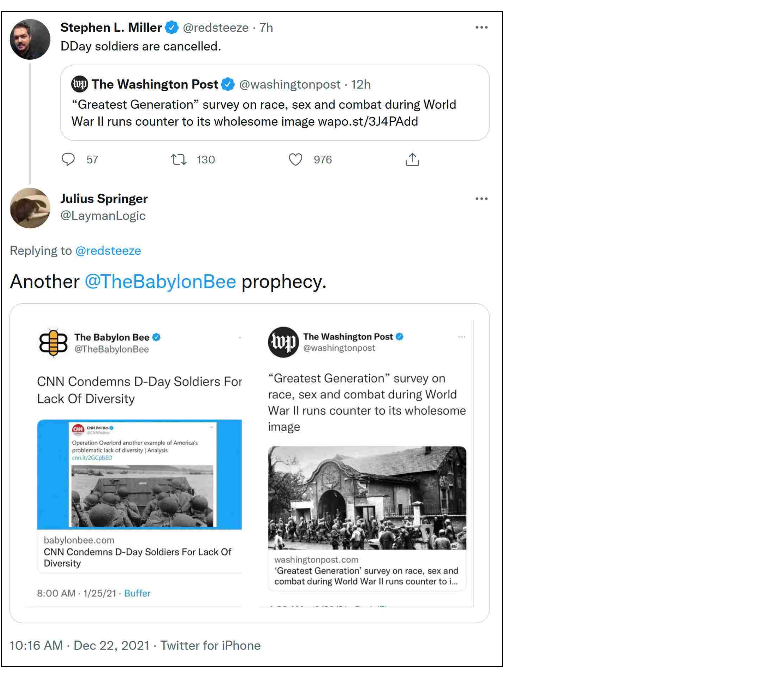
Task: Open the D-Day soldiers CNN thumbnail image
Action: pyautogui.click(x=139, y=474)
